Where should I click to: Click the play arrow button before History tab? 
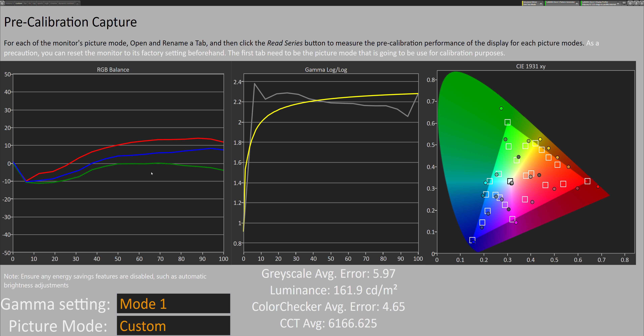point(2,3)
